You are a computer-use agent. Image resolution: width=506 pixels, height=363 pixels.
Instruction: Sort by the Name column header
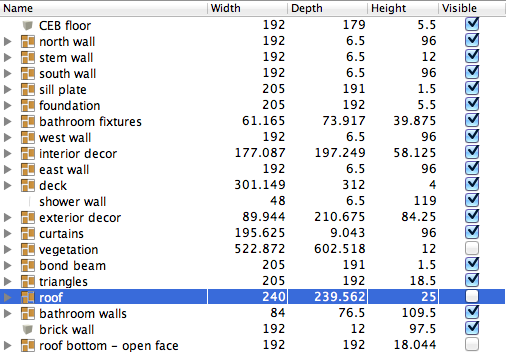point(104,8)
